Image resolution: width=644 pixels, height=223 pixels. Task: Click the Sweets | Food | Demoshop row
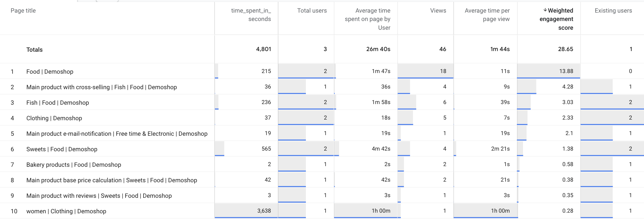click(x=62, y=149)
